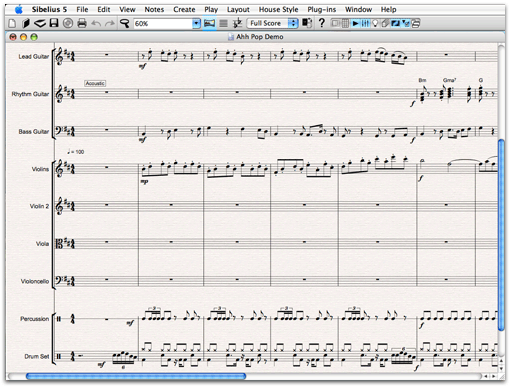
Task: Select the Bm chord symbol
Action: (422, 80)
